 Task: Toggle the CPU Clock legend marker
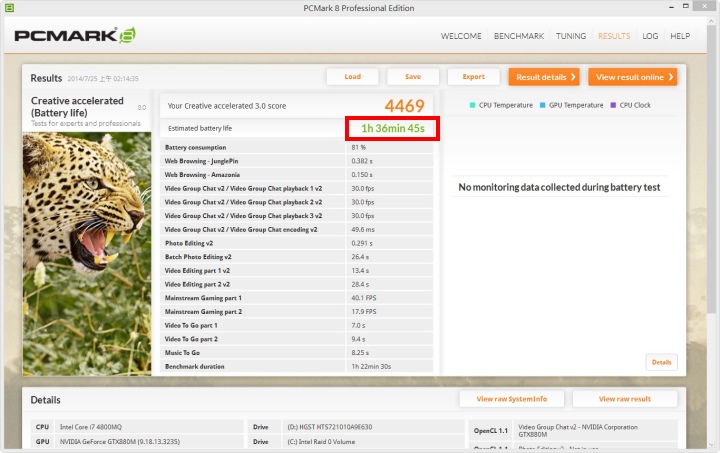point(613,105)
